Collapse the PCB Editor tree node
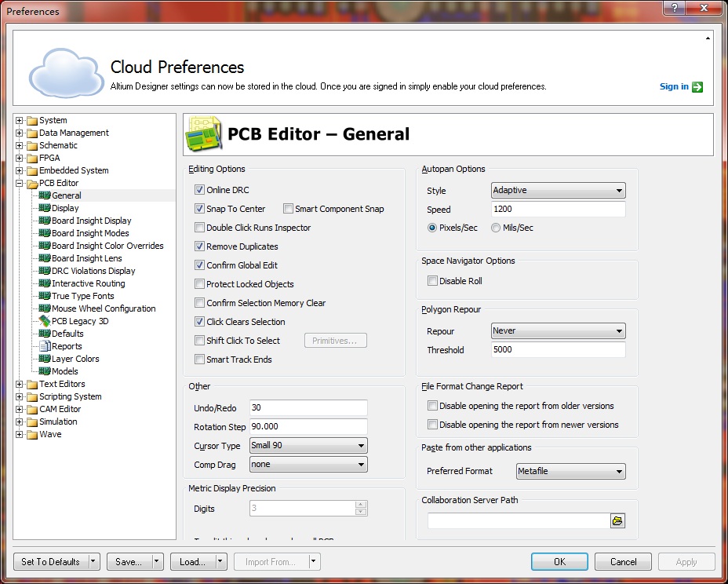The height and width of the screenshot is (584, 728). tap(19, 184)
